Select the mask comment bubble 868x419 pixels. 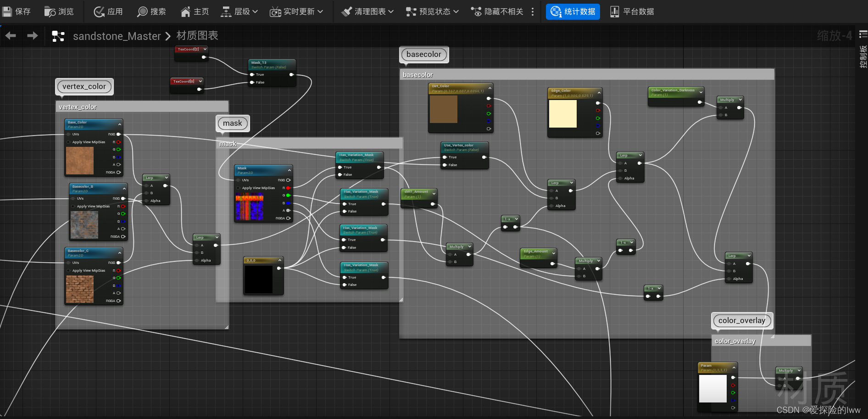[233, 123]
